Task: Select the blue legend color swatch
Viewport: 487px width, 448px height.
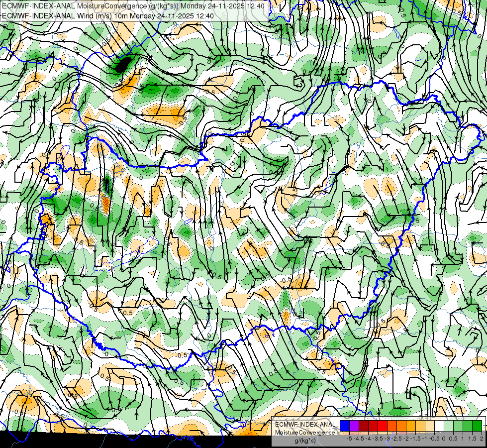Action: (345, 426)
